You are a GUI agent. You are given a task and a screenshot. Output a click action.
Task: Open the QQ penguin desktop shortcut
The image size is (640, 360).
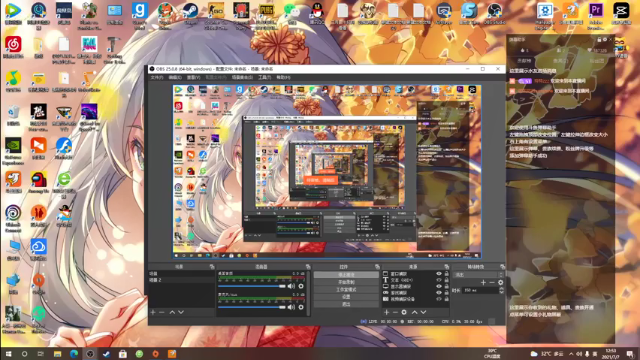[317, 14]
